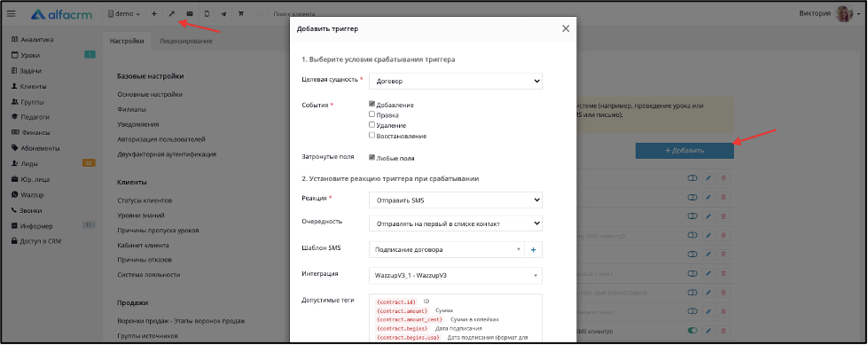Viewport: 868px width, 345px height.
Task: Open Доступ в CRM in sidebar
Action: (x=36, y=241)
